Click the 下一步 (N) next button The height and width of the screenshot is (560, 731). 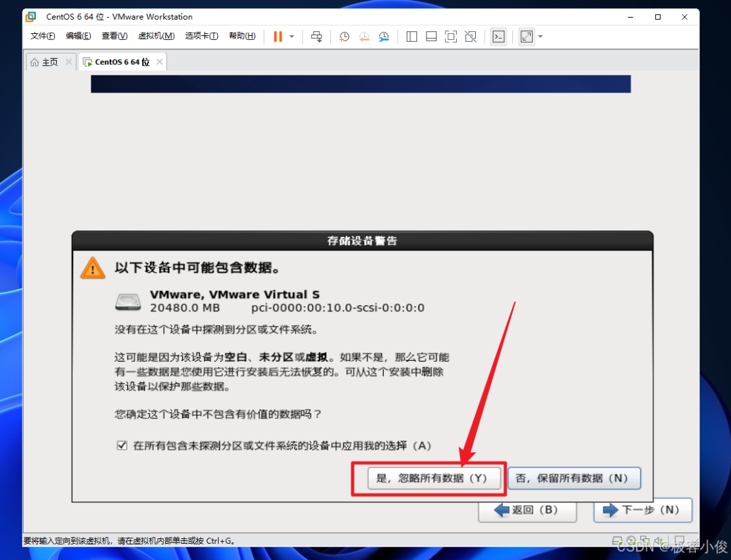(642, 510)
